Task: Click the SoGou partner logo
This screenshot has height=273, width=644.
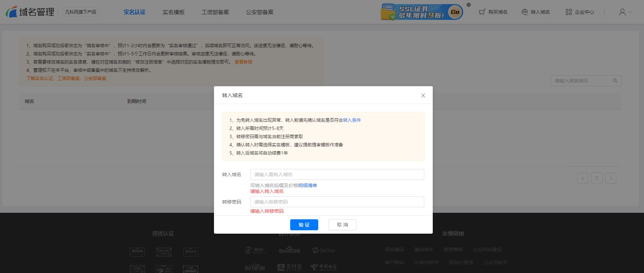Action: pyautogui.click(x=324, y=250)
